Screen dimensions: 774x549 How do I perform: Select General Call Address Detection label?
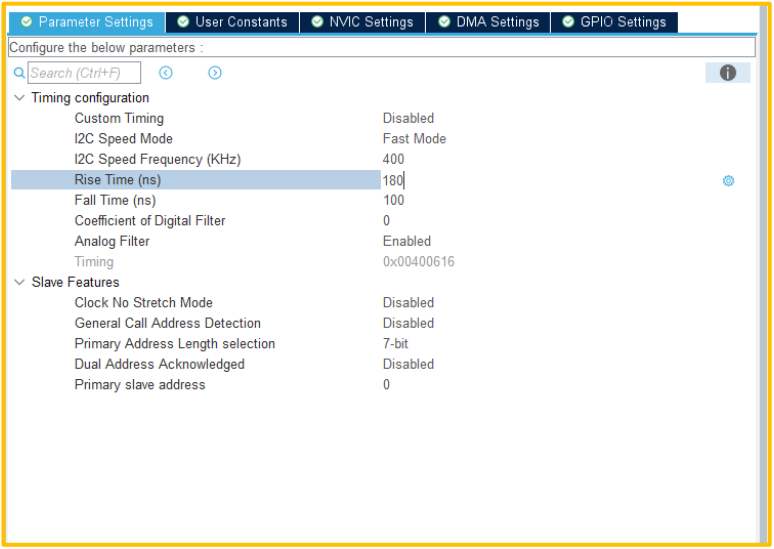pos(167,323)
